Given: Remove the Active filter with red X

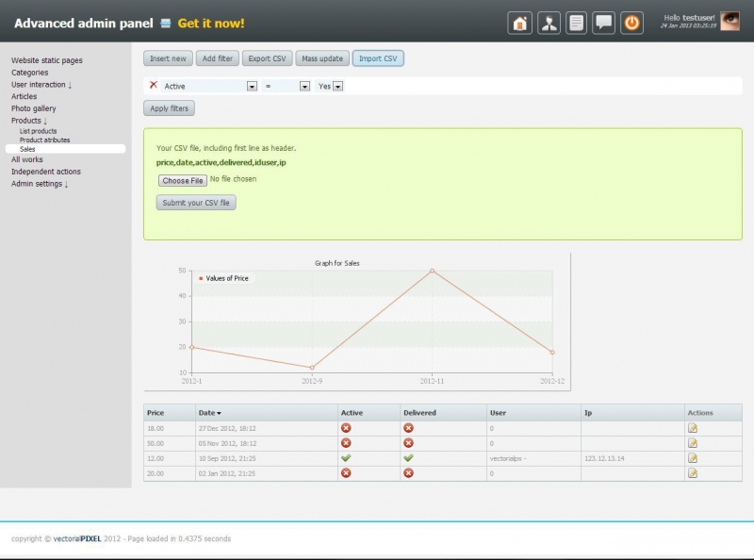Looking at the screenshot, I should point(154,85).
